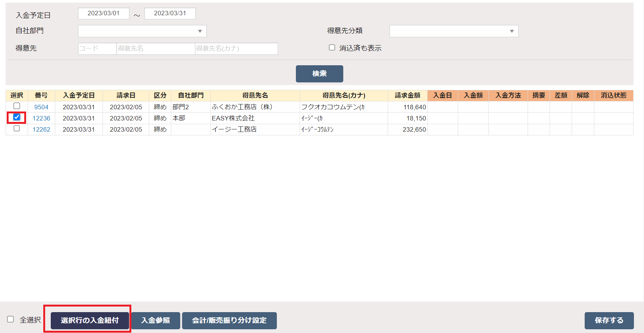Click the 保存する button

coord(609,320)
